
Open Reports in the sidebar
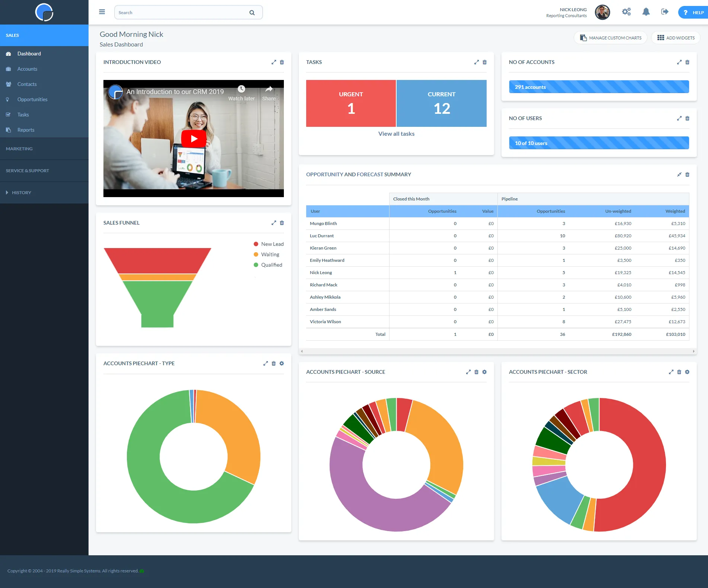click(x=44, y=130)
